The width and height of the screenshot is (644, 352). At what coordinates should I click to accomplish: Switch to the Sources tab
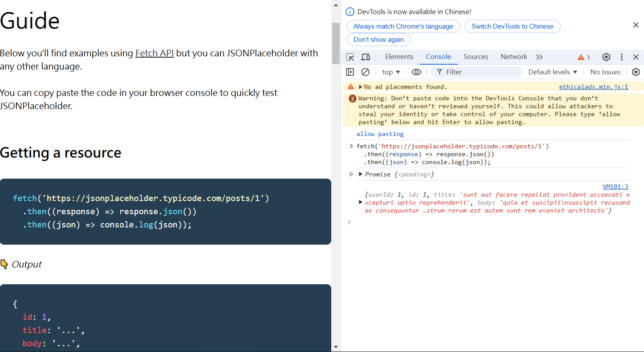pos(476,57)
